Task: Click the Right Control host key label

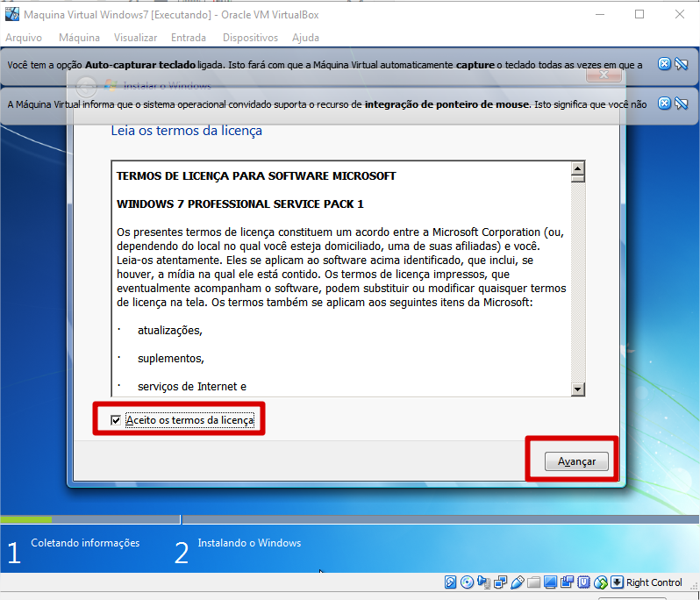Action: (x=654, y=582)
